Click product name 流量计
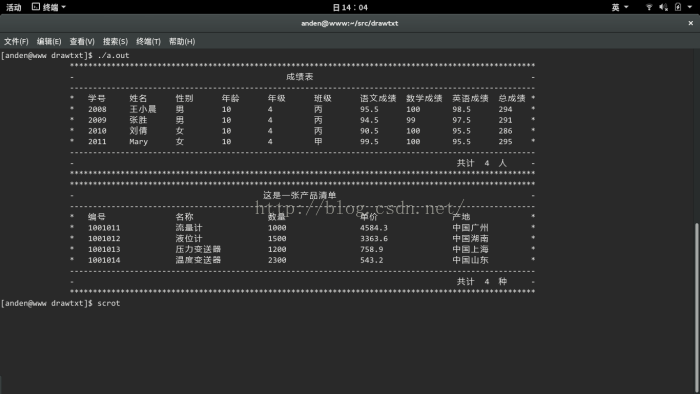This screenshot has height=394, width=700. coord(189,228)
